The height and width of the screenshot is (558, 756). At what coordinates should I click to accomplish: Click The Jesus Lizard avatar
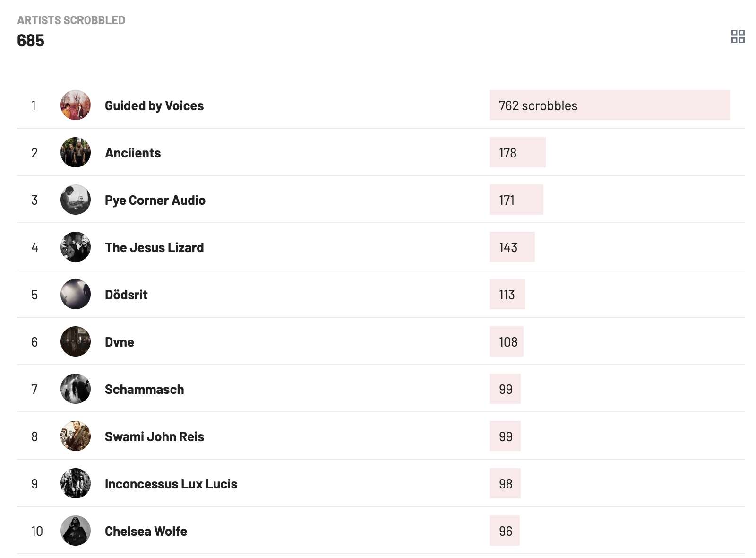[x=76, y=247]
